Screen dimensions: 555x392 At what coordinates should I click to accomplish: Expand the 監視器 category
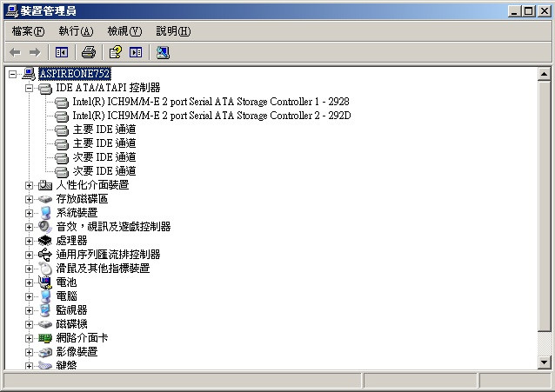point(30,310)
